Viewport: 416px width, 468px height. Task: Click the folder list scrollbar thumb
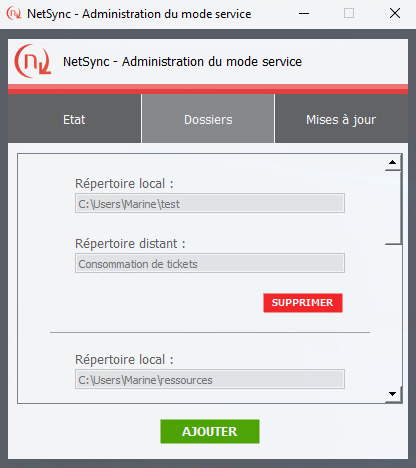pos(393,207)
